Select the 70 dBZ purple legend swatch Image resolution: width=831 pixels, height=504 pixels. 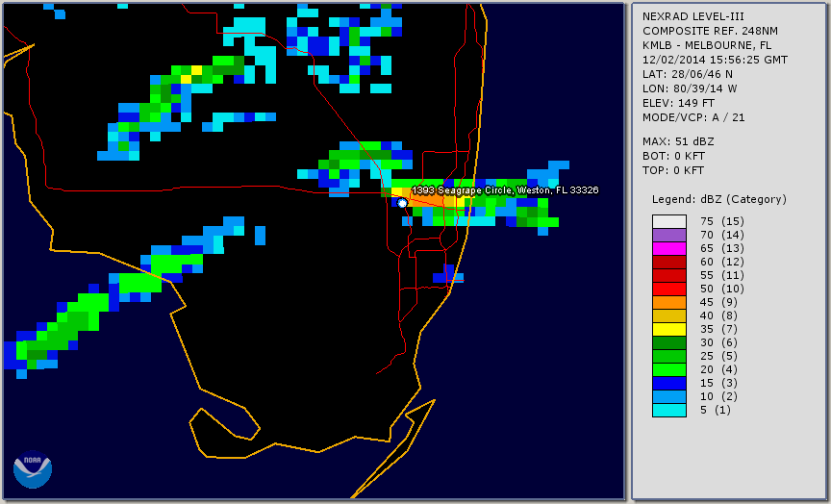(x=669, y=235)
